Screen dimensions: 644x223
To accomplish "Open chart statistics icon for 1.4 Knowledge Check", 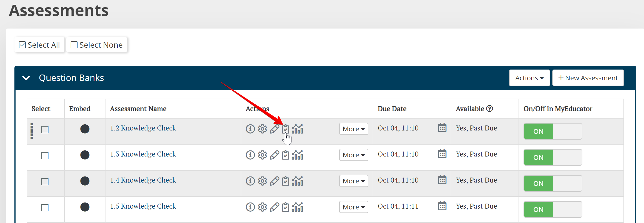I will click(x=297, y=181).
